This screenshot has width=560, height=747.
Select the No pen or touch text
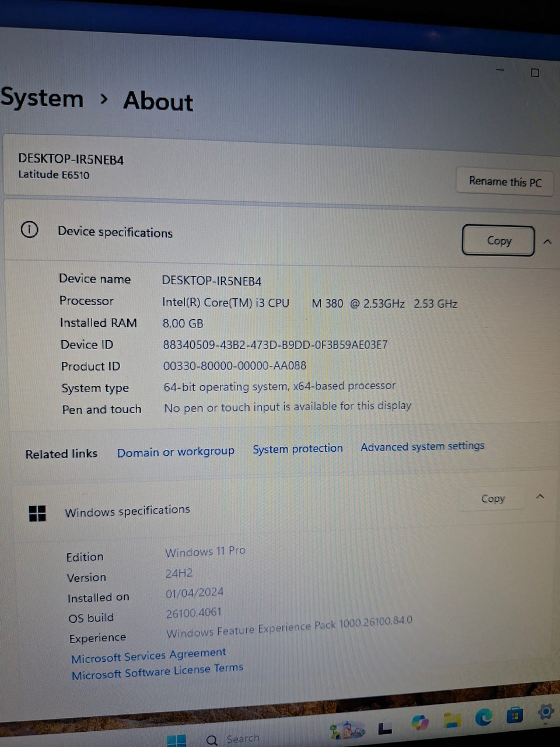click(288, 407)
